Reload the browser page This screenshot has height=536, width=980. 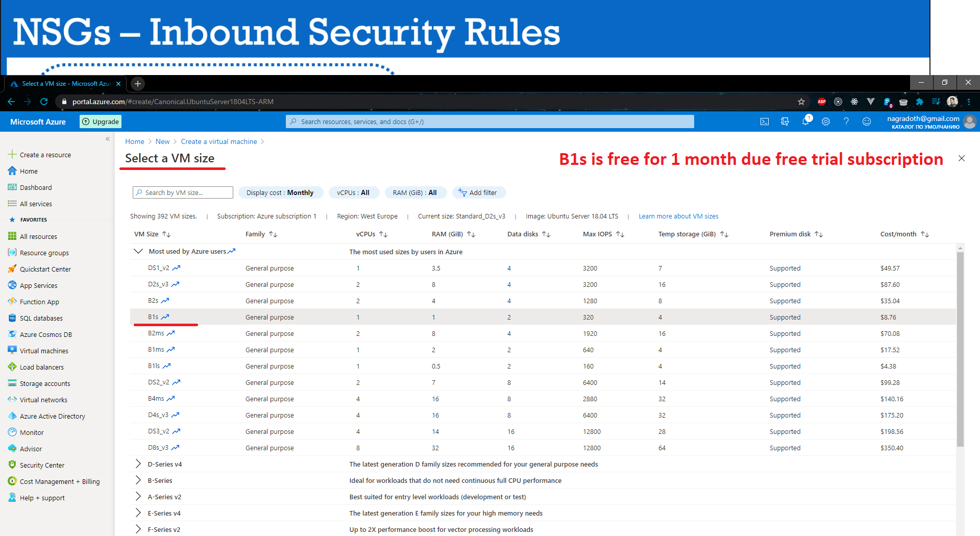pyautogui.click(x=44, y=102)
